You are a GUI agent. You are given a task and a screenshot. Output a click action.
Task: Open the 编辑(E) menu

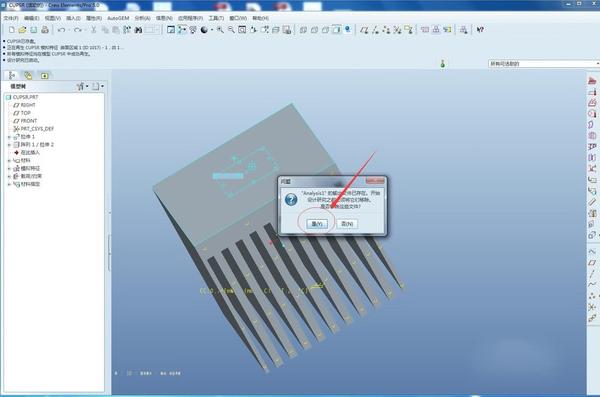[x=31, y=18]
